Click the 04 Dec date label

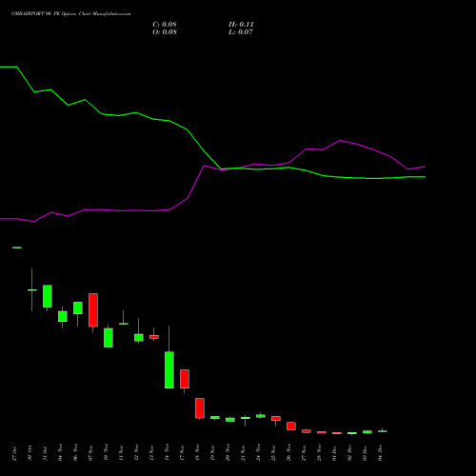[380, 453]
